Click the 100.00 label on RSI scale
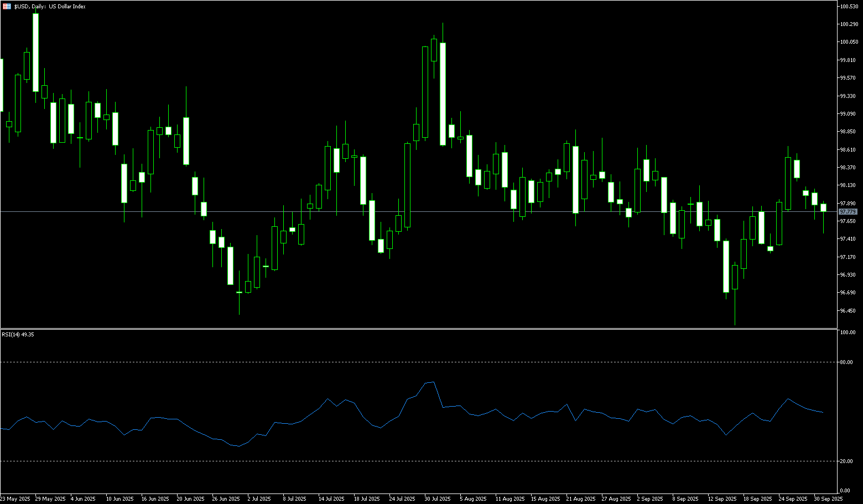This screenshot has width=863, height=504. pyautogui.click(x=847, y=332)
